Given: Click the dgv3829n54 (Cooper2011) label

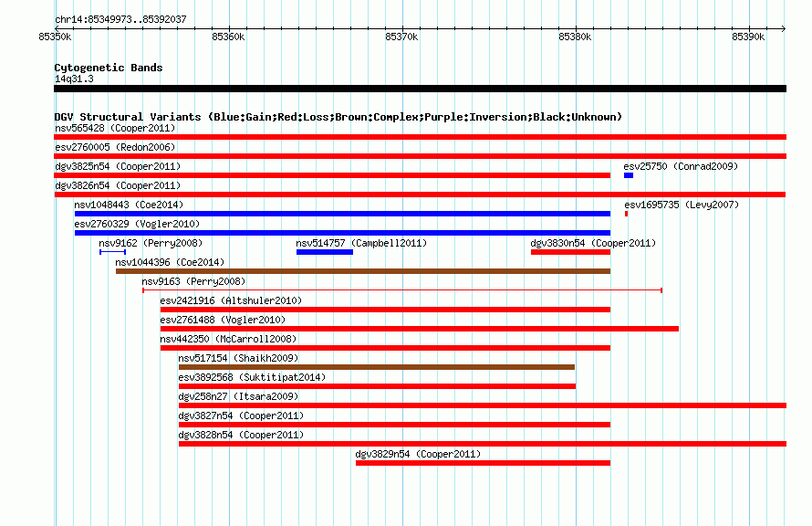Looking at the screenshot, I should point(418,454).
